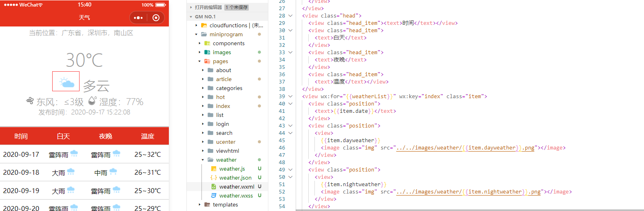Collapse the pages folder arrow

[199, 61]
